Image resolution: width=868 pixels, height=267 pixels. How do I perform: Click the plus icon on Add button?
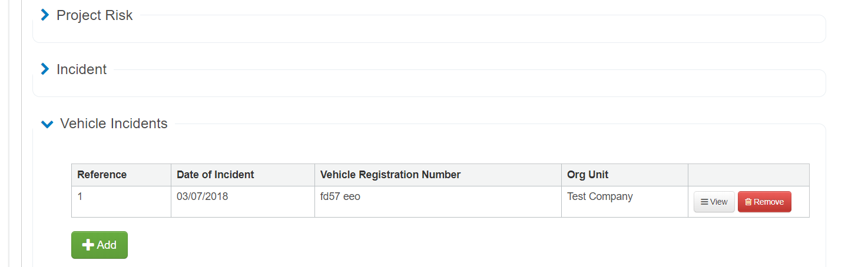[x=88, y=245]
